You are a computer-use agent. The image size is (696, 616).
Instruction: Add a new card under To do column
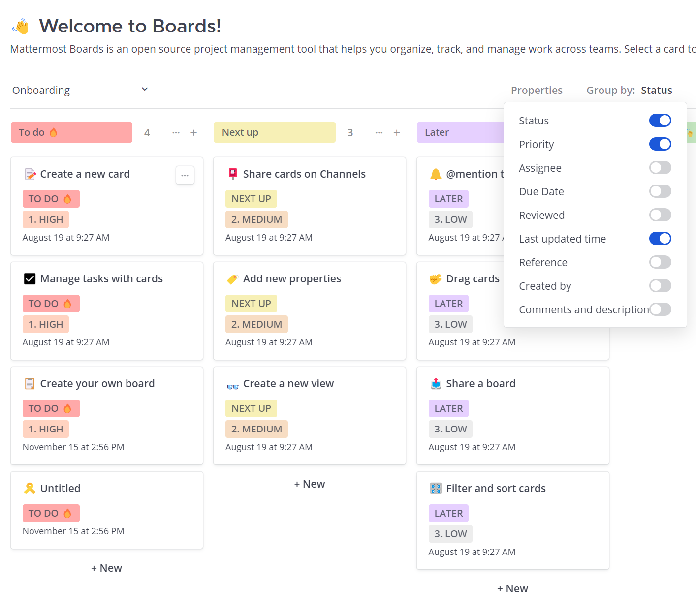(106, 568)
